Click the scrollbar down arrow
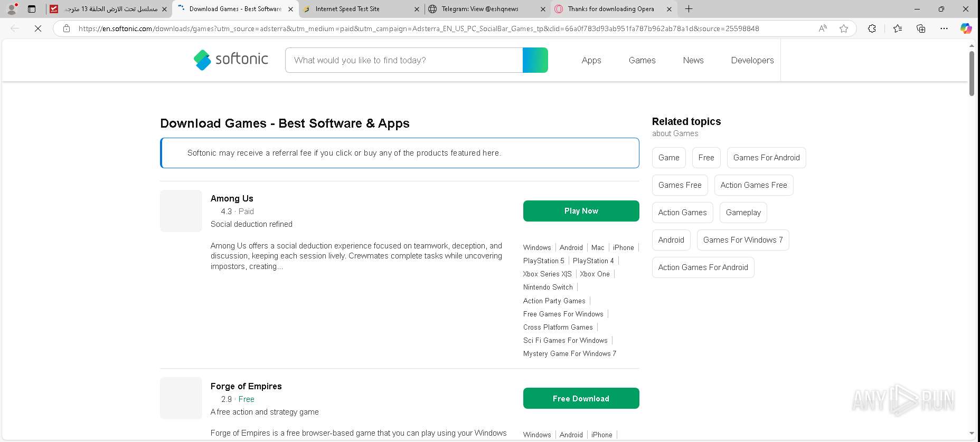The image size is (980, 442). pyautogui.click(x=972, y=434)
